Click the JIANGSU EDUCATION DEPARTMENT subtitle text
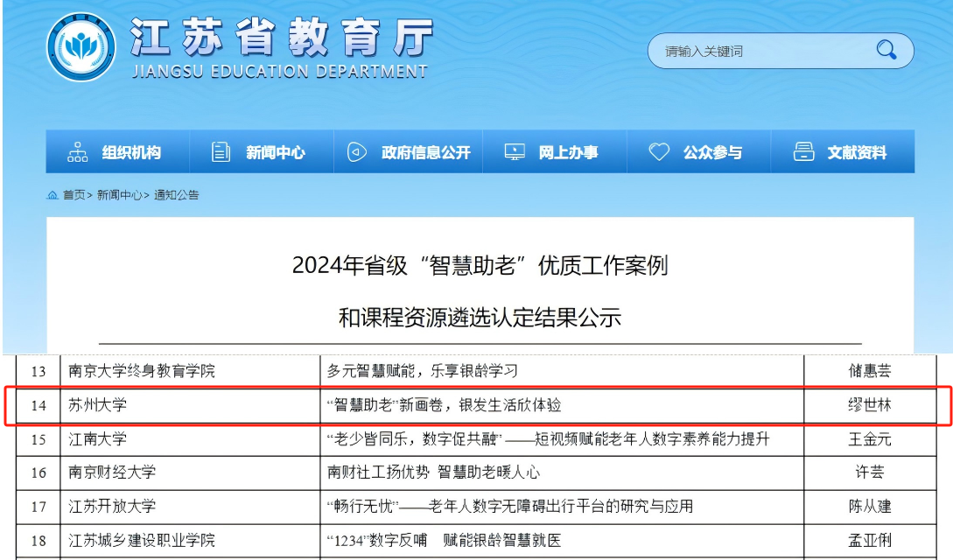 (x=280, y=72)
